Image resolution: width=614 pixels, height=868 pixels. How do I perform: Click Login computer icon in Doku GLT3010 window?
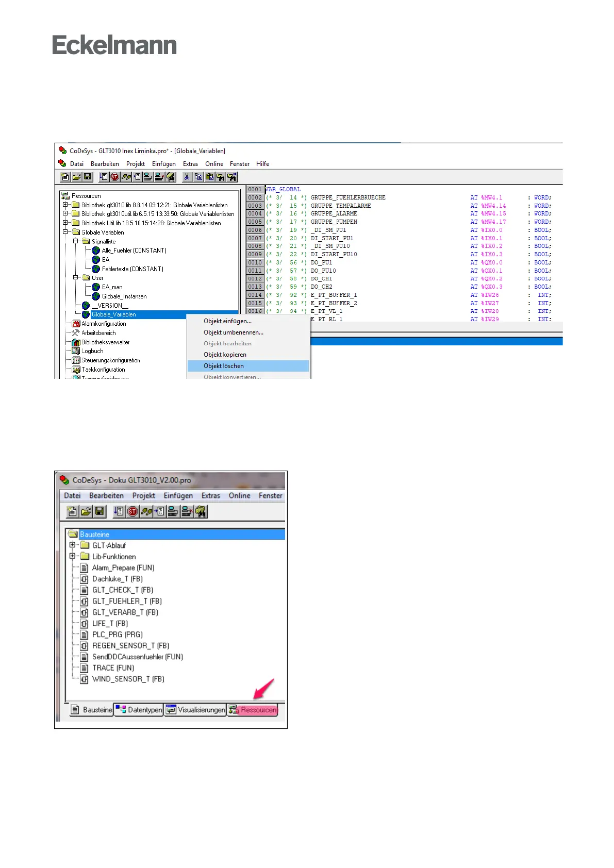tap(174, 511)
